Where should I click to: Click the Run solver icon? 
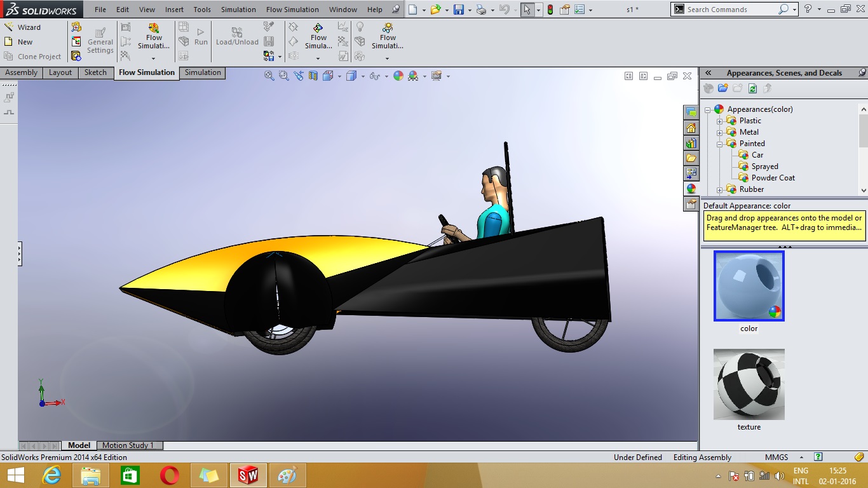pos(201,36)
